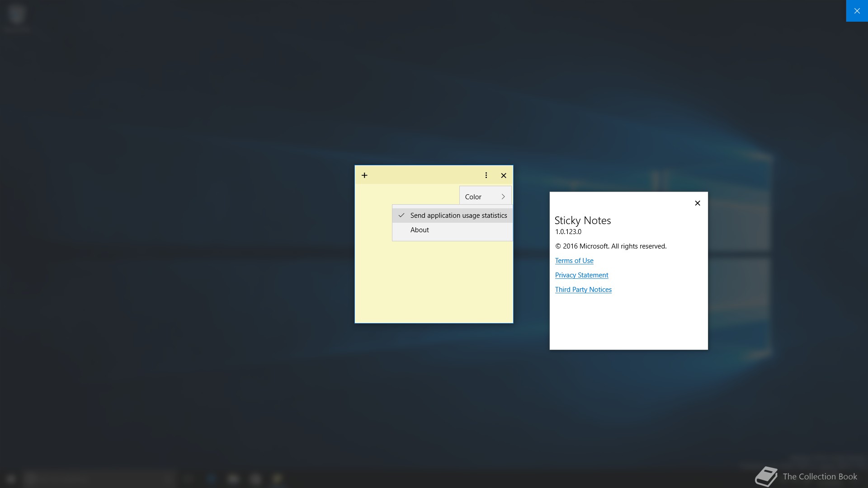The image size is (868, 488).
Task: Delete the note with its X icon
Action: click(504, 175)
